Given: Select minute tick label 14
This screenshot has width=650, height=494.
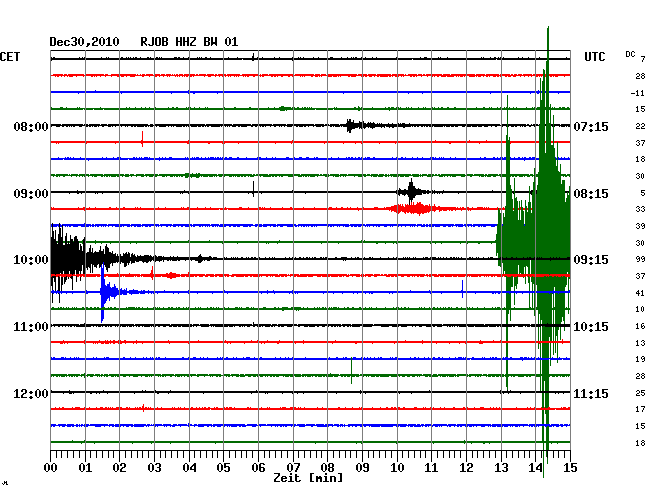Looking at the screenshot, I should (x=536, y=468).
